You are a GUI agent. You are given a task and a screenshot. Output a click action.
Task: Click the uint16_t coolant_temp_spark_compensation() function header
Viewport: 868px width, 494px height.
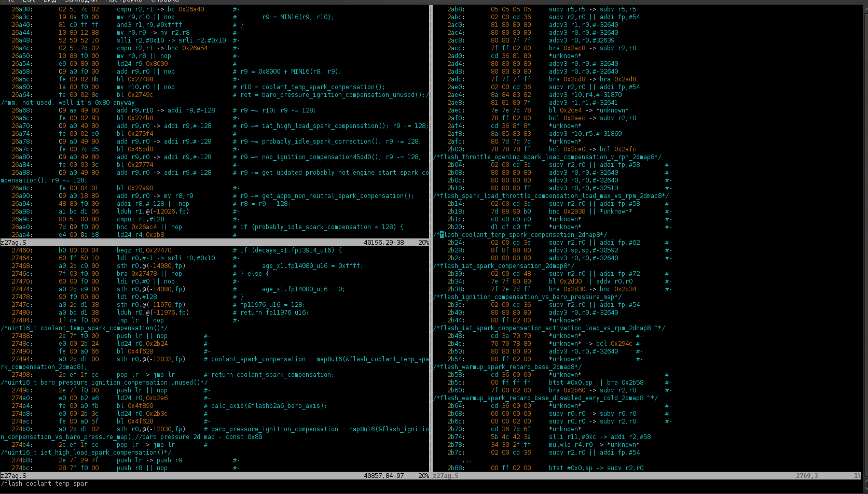coord(85,328)
